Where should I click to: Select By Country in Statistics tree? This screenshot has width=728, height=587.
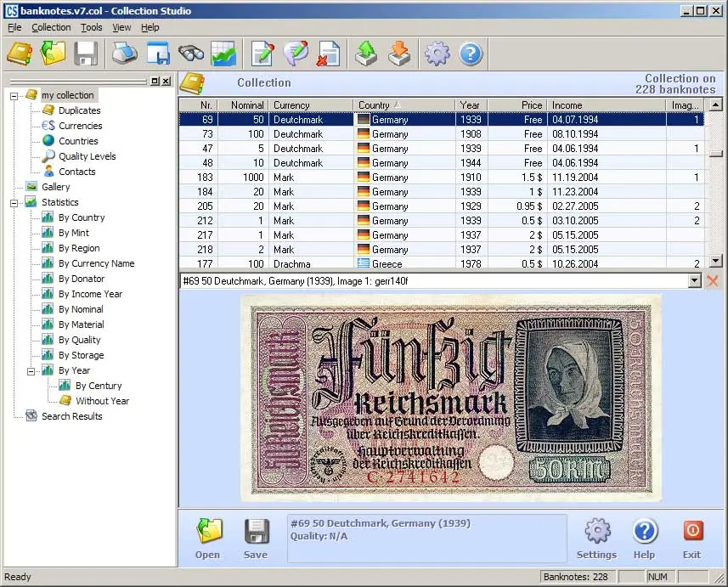click(82, 217)
